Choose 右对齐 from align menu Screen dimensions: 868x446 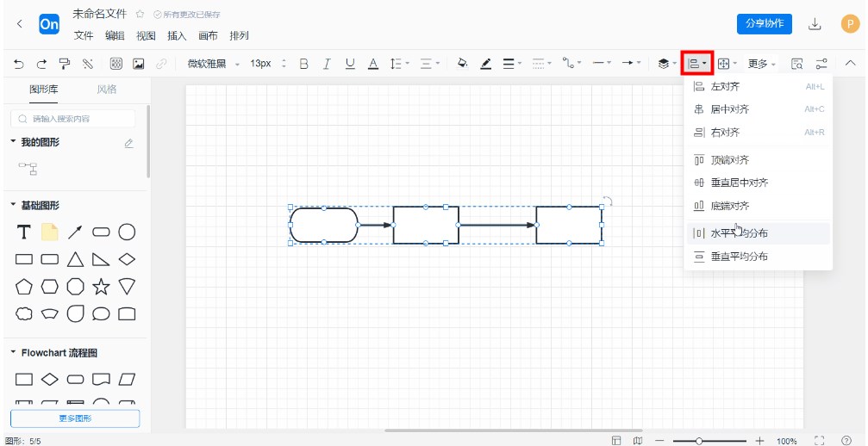(758, 133)
